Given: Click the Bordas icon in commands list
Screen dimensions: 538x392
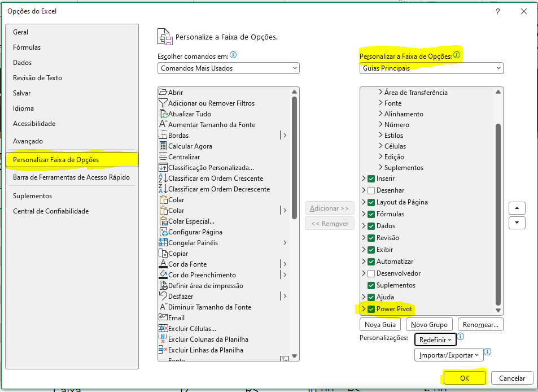Looking at the screenshot, I should (163, 135).
